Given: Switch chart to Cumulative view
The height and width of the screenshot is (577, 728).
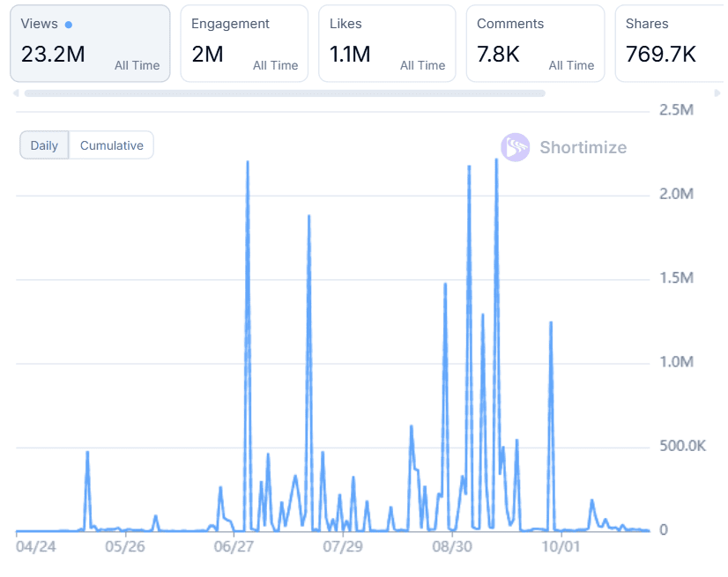Looking at the screenshot, I should (x=111, y=145).
